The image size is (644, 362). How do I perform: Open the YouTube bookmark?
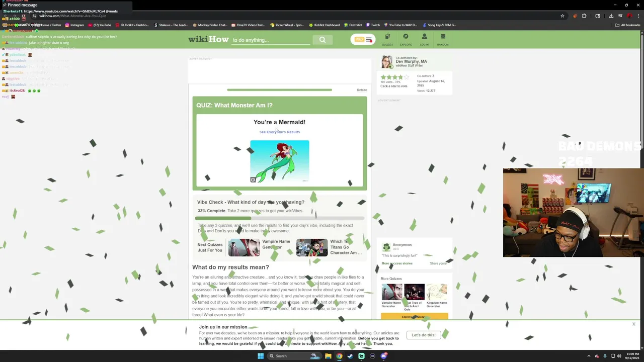[x=99, y=25]
